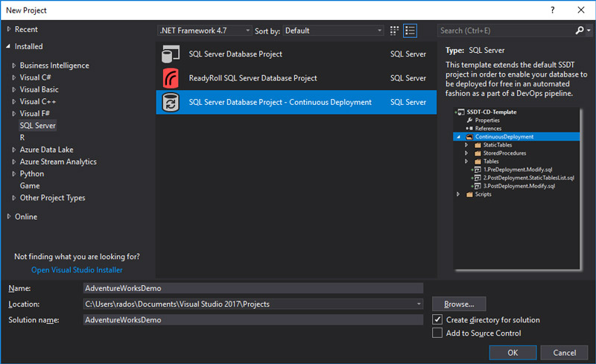Click the search magnifier icon

tap(580, 31)
